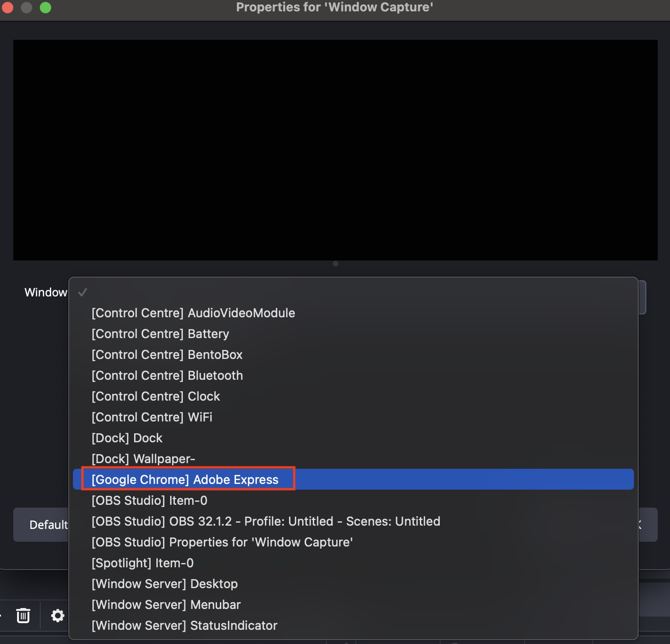Pick the [Dock] Dock entry
The image size is (670, 644).
(x=353, y=438)
